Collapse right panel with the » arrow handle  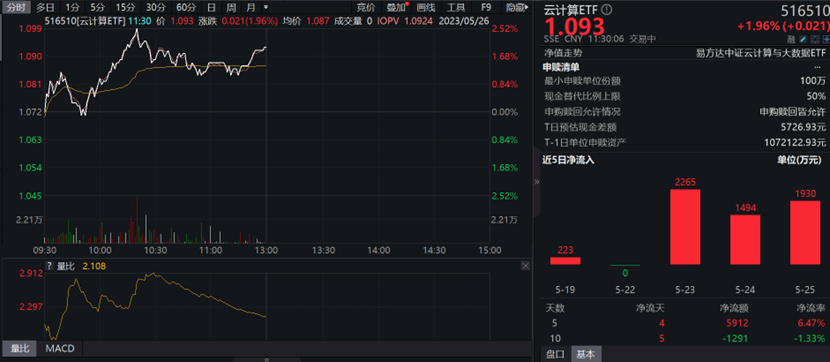[x=536, y=182]
